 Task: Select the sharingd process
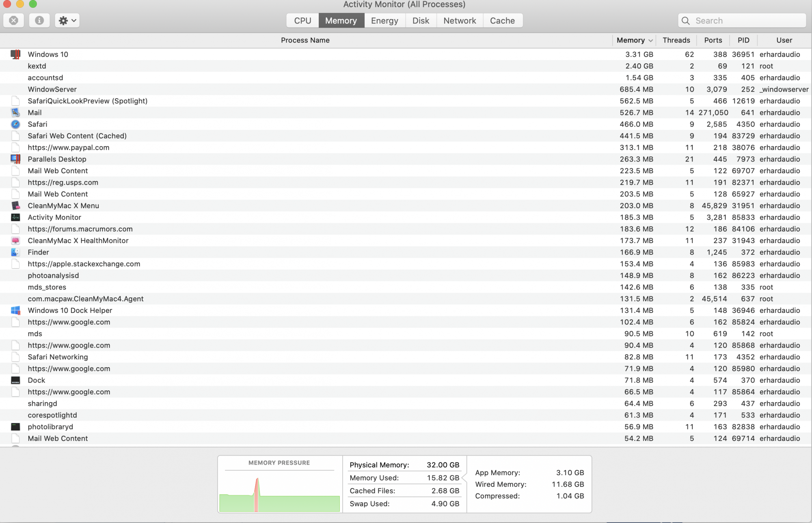click(406, 404)
